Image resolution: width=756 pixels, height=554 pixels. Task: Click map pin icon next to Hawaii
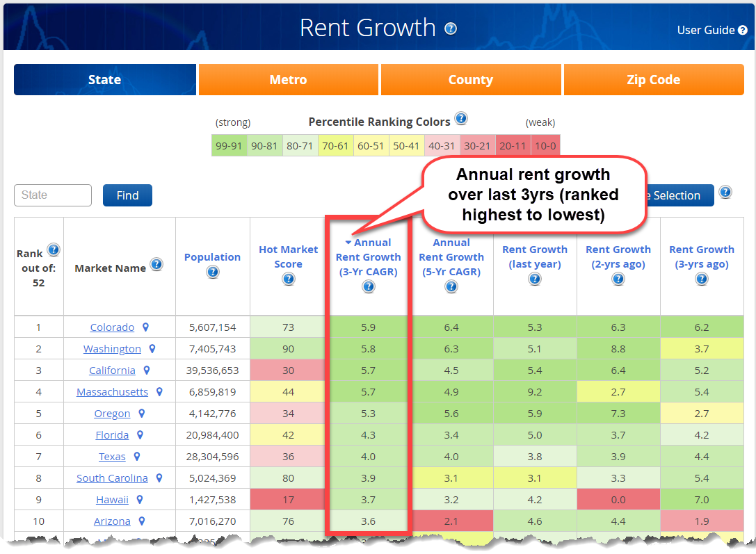[140, 500]
